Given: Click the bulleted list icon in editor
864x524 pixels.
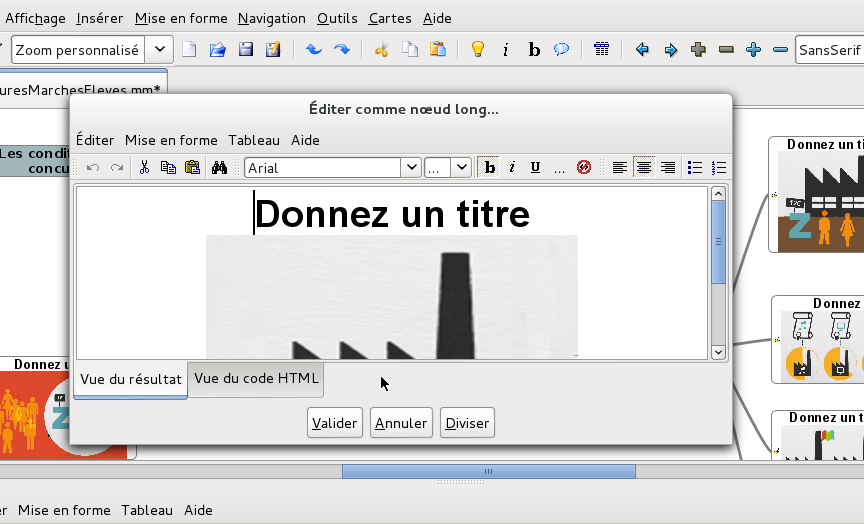Looking at the screenshot, I should click(695, 168).
